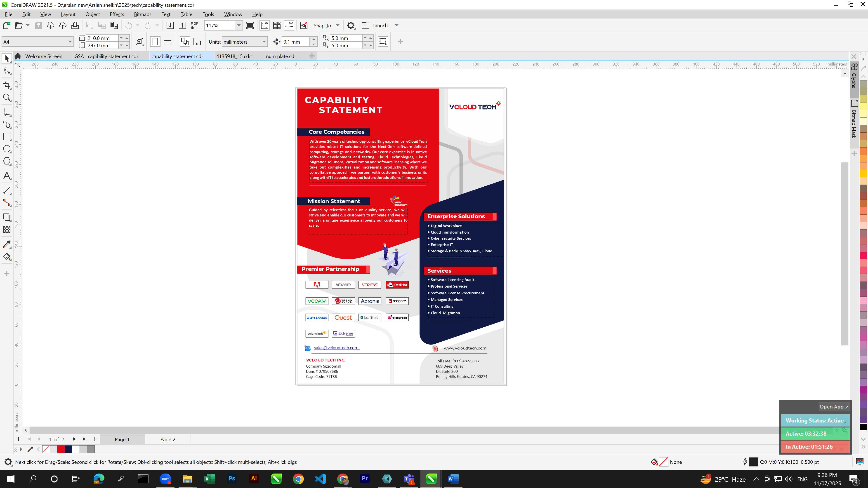Pick the Artistic Media tool
Viewport: 868px width, 488px height.
pos(7,125)
